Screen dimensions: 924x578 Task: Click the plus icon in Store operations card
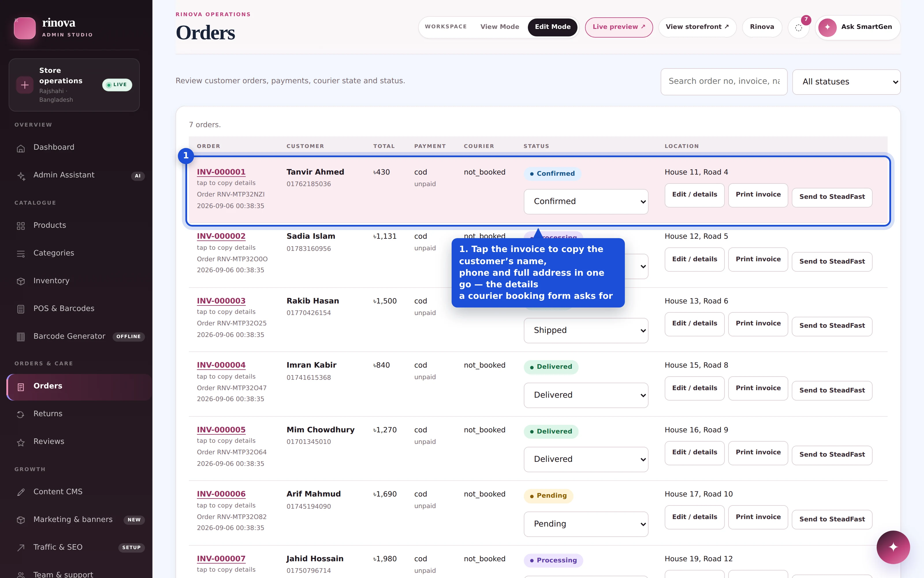tap(25, 85)
